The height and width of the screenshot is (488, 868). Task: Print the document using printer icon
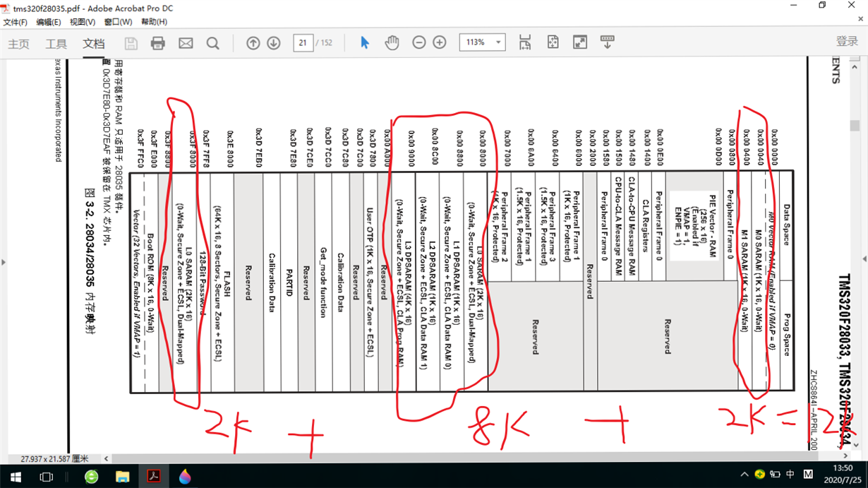click(x=158, y=43)
